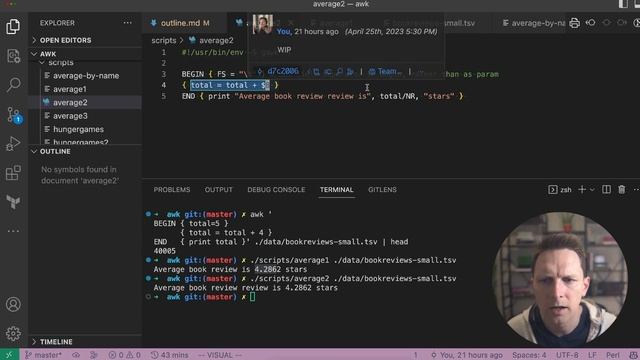Click the scripts breadcrumb segment

pos(164,40)
